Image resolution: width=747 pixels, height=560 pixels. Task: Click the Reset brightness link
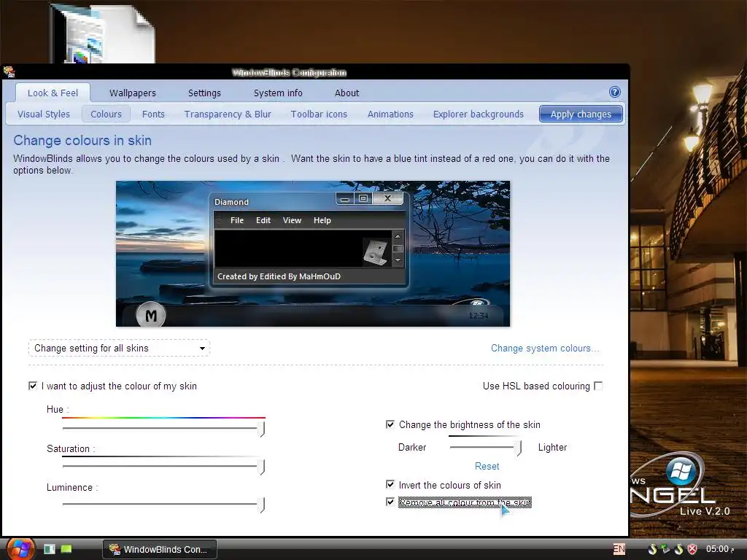coord(487,466)
